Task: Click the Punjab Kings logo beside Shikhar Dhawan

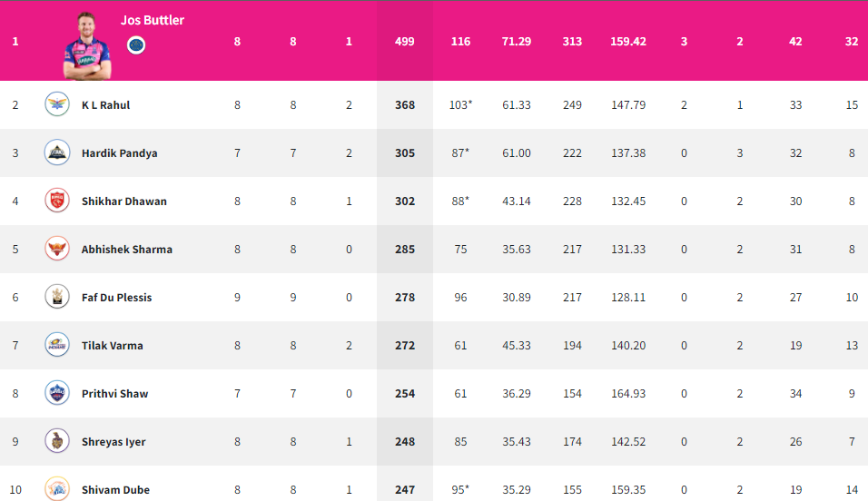Action: 57,201
